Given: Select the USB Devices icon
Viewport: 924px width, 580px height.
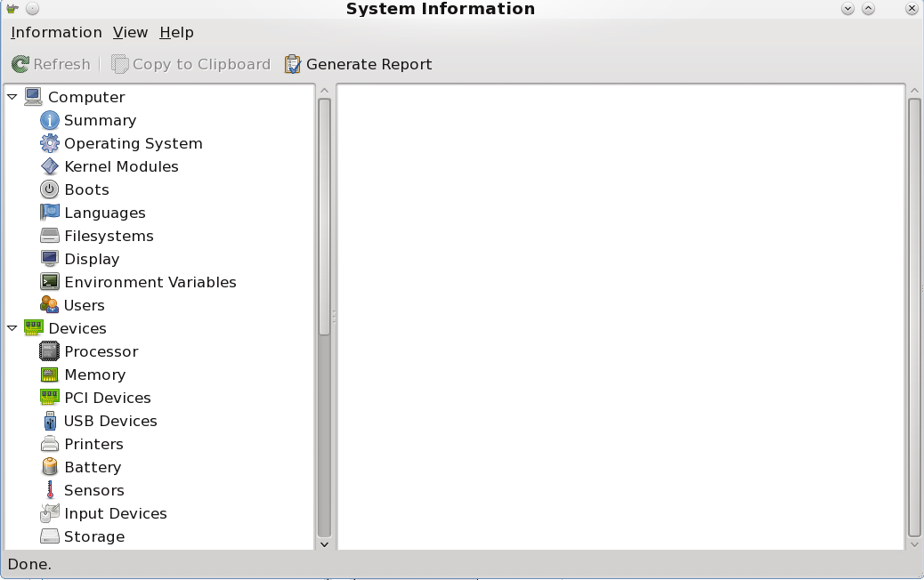Looking at the screenshot, I should click(x=50, y=421).
